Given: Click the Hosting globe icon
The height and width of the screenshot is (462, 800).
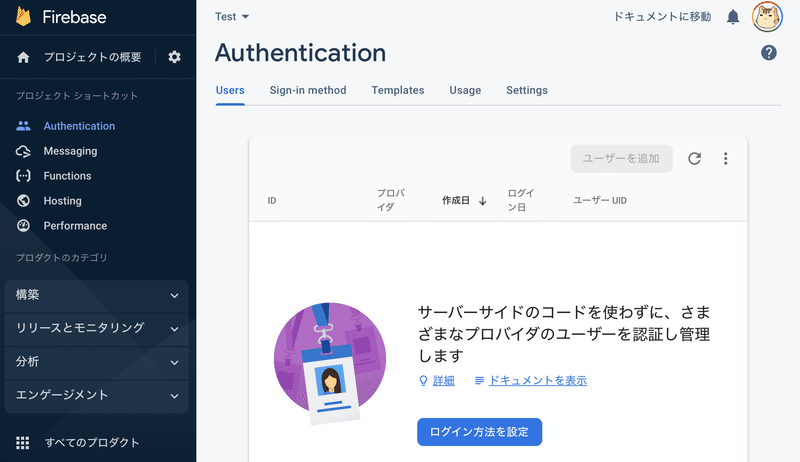Looking at the screenshot, I should pyautogui.click(x=23, y=201).
